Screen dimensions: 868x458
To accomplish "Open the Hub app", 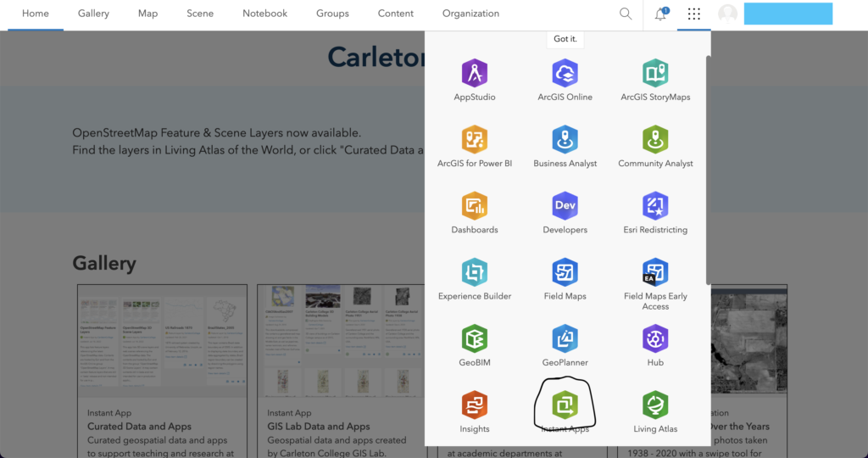I will pos(655,346).
